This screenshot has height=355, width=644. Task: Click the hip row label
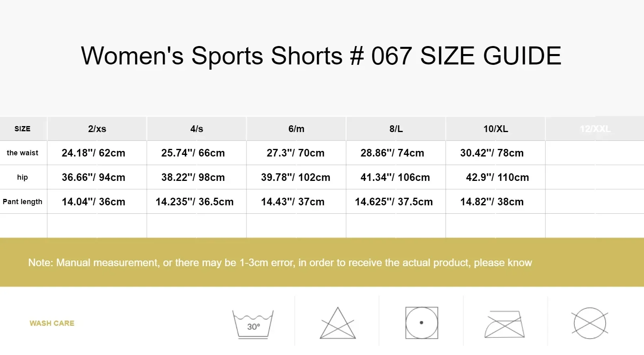tap(22, 177)
